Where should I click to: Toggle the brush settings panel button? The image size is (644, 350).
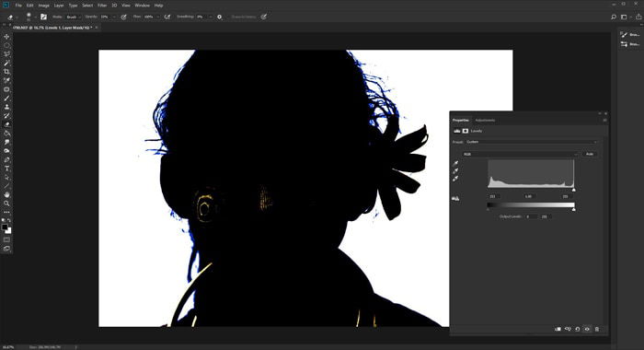[43, 17]
